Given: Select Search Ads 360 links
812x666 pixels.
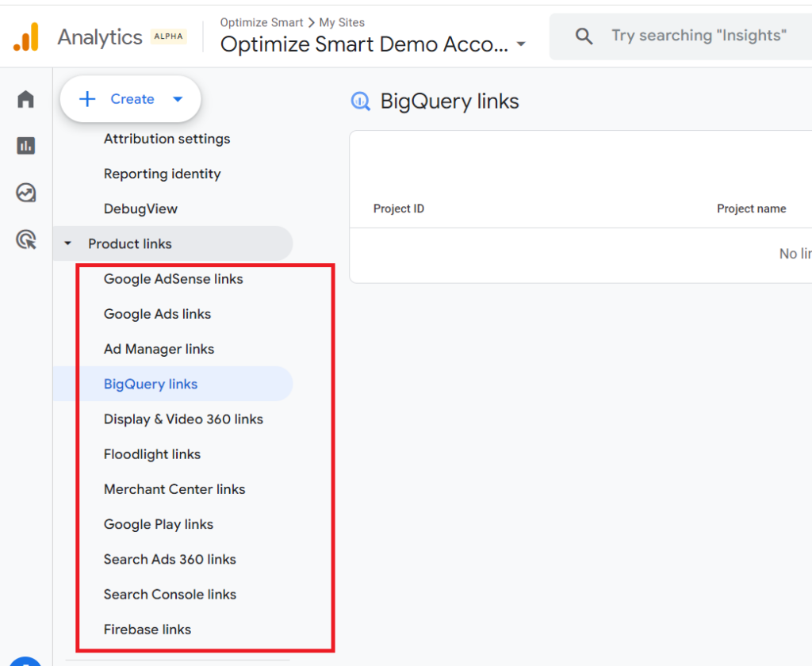Looking at the screenshot, I should coord(170,559).
